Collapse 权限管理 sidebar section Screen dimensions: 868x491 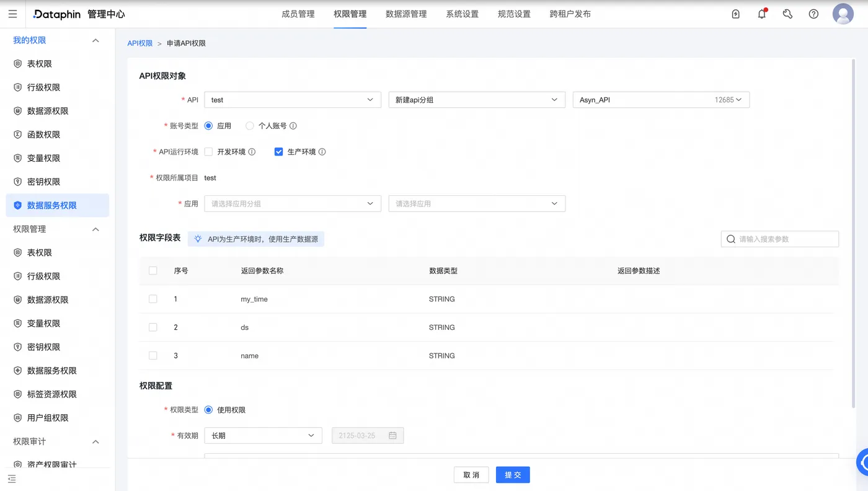[95, 229]
